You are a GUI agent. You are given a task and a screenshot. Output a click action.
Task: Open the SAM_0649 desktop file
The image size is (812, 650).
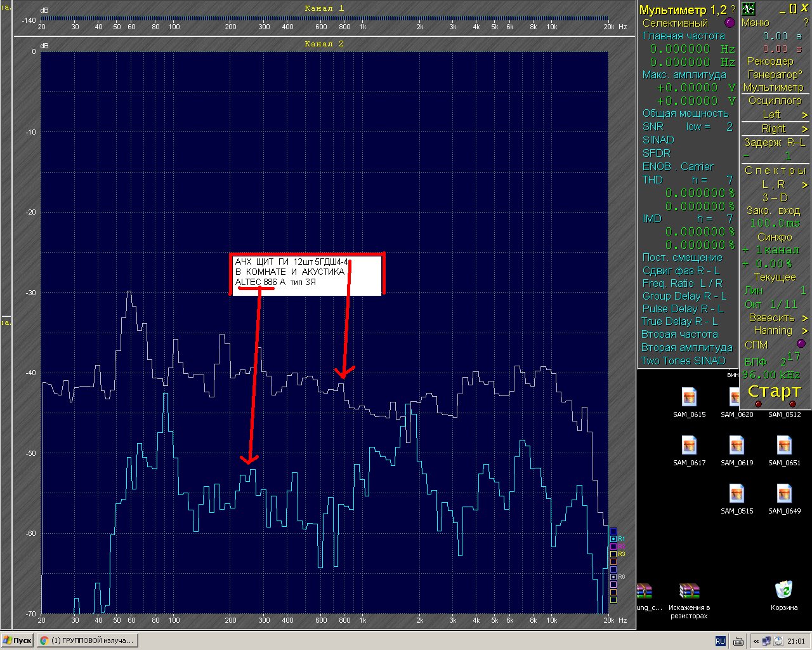(784, 494)
